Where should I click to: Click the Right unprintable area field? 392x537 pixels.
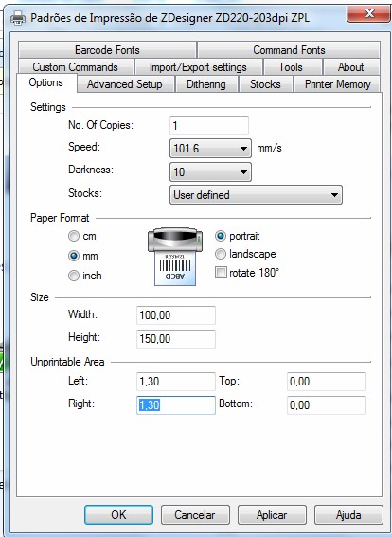click(176, 405)
